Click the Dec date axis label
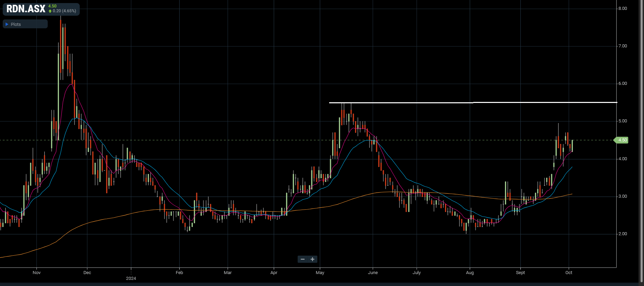644x286 pixels. click(x=87, y=273)
